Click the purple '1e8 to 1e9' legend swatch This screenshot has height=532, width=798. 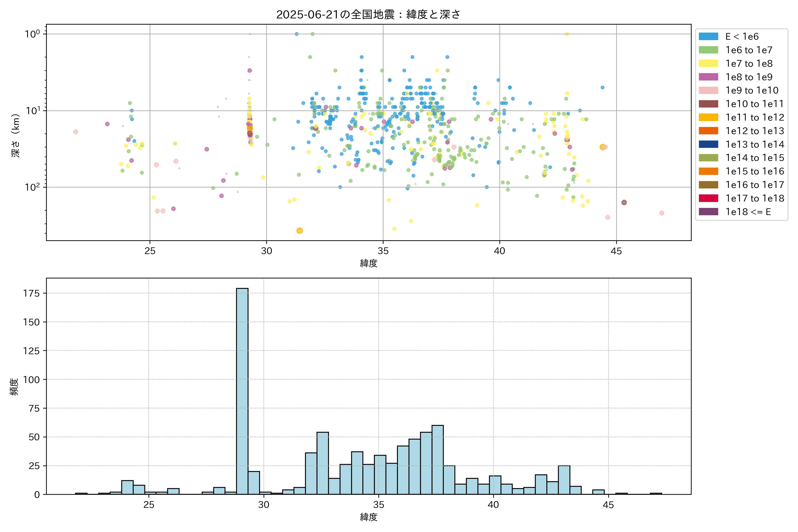click(708, 77)
